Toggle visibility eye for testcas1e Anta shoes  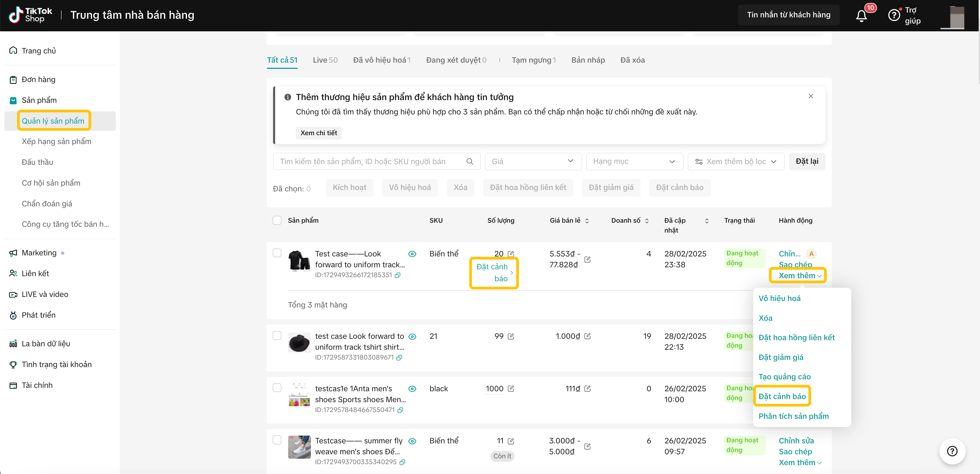[412, 389]
